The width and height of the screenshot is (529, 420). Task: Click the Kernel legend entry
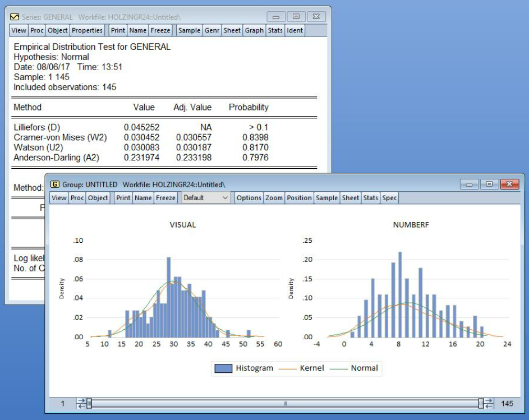tap(302, 368)
